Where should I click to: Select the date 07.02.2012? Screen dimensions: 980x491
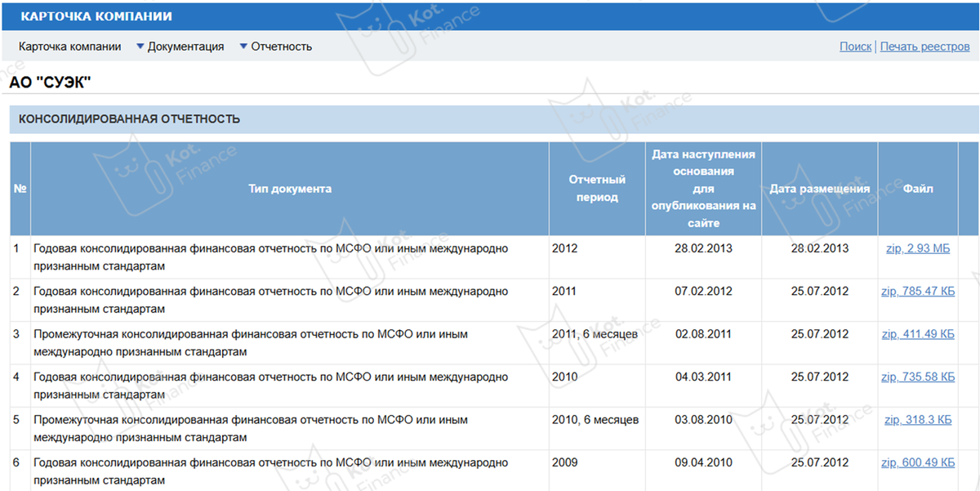point(703,291)
